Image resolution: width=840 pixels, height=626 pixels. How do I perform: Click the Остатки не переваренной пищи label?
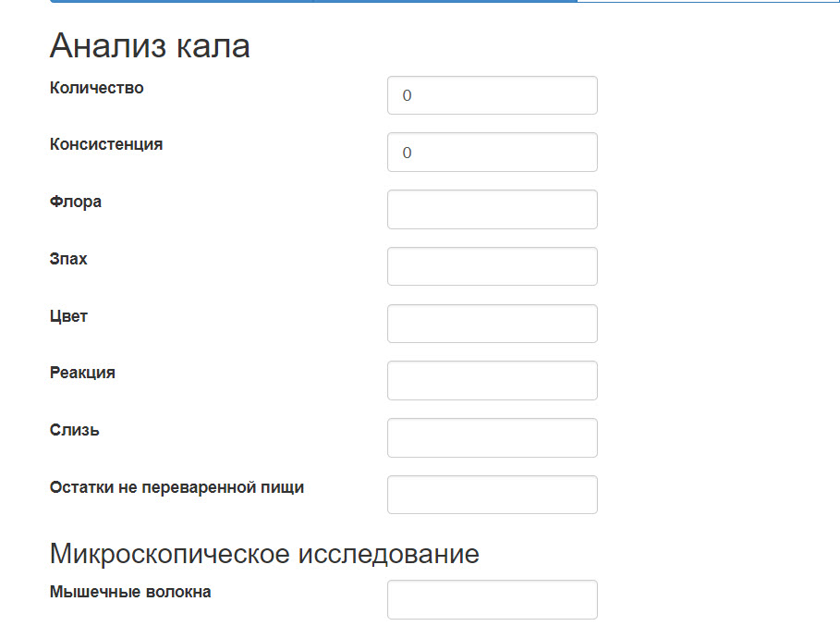coord(177,487)
